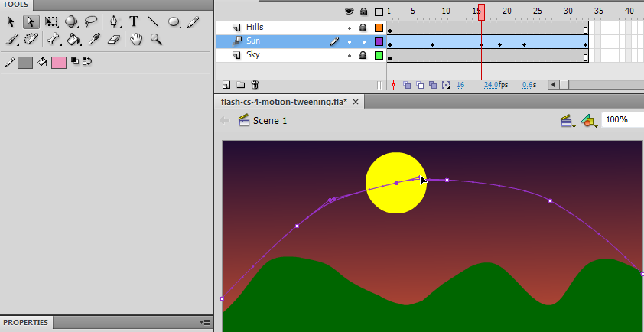Unlock the Sky layer
The height and width of the screenshot is (332, 644).
[363, 56]
